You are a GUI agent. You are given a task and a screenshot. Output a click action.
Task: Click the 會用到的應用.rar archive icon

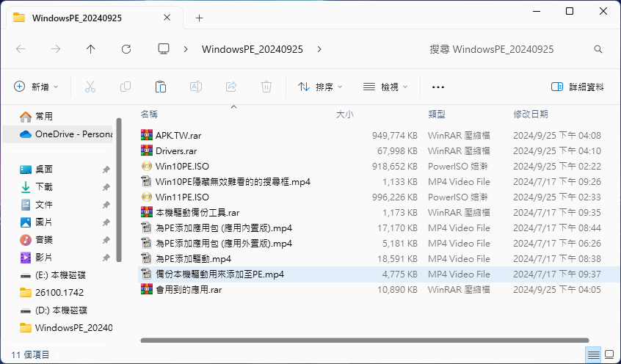pos(147,290)
